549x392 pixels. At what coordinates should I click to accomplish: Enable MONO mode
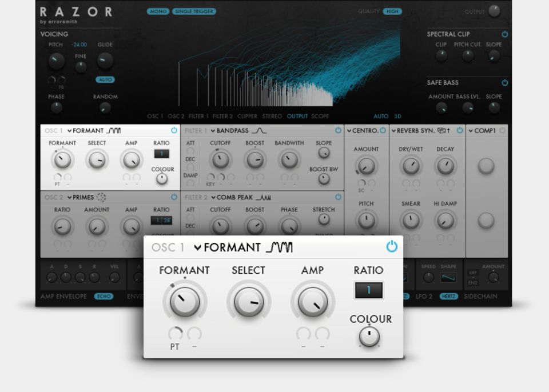[x=158, y=11]
